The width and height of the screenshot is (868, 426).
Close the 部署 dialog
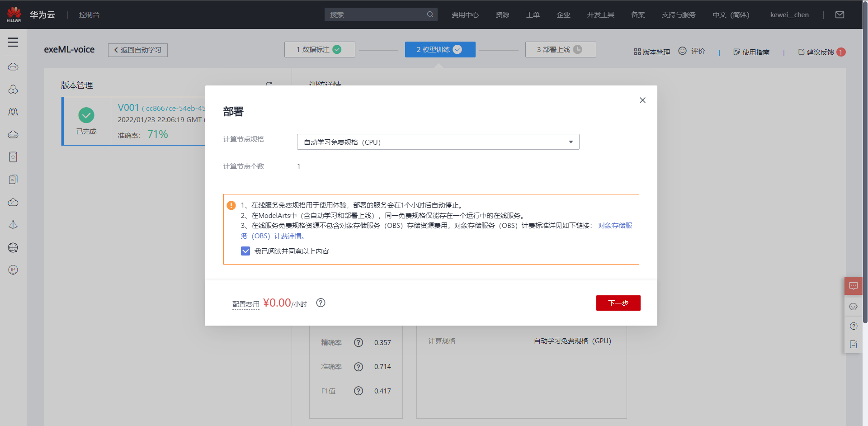(x=642, y=100)
